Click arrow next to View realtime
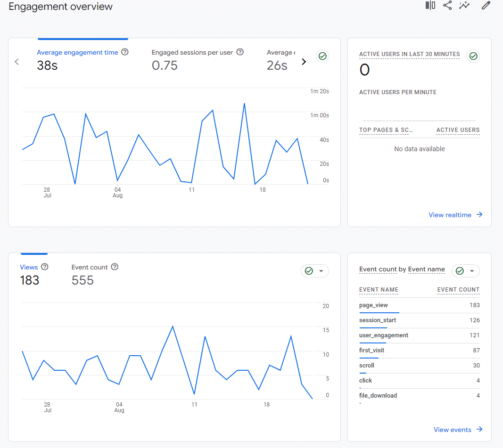 click(479, 214)
